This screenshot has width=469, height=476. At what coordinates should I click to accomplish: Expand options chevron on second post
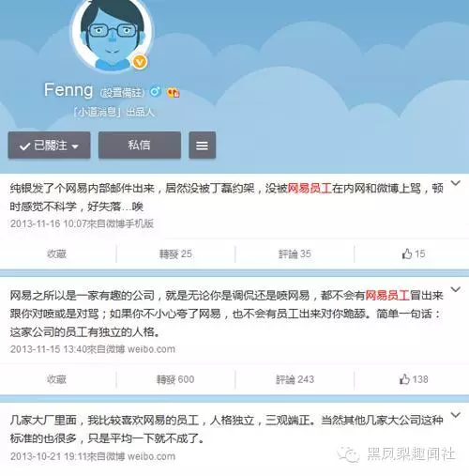click(x=456, y=289)
